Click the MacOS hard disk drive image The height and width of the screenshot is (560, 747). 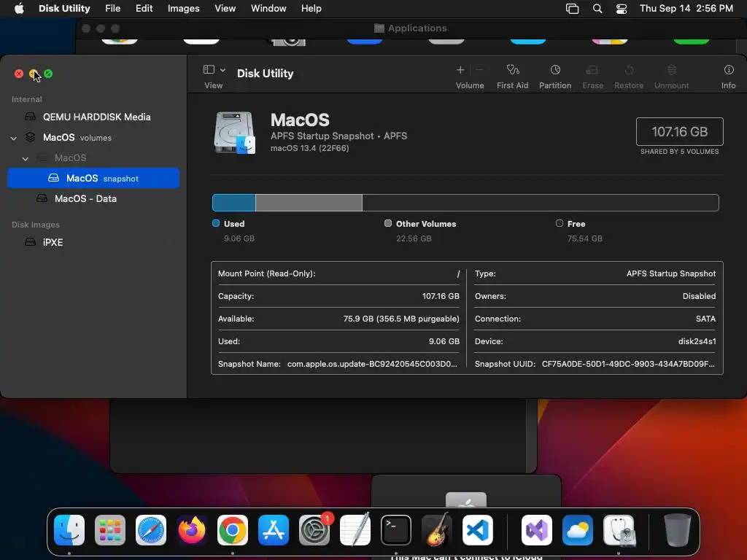234,133
